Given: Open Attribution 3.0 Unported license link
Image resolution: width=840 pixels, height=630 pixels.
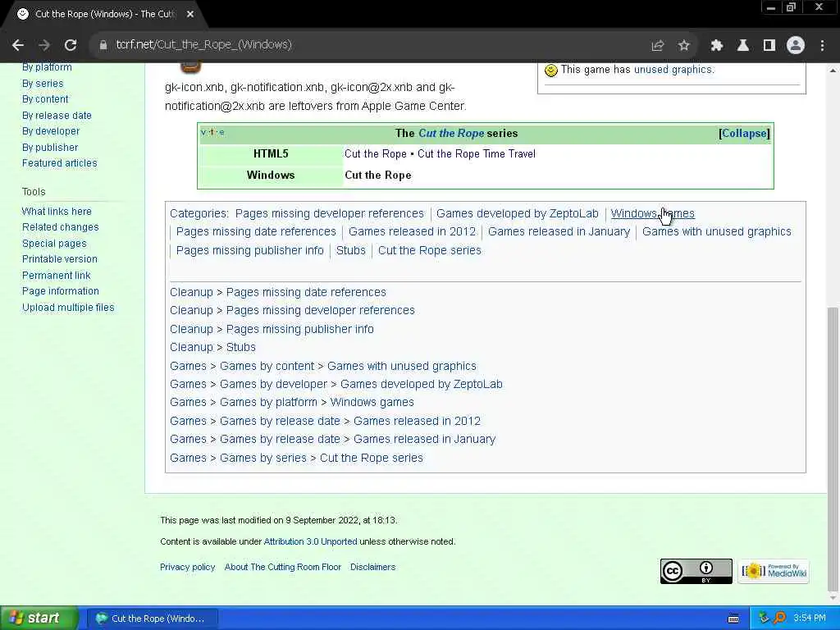Looking at the screenshot, I should click(x=310, y=541).
